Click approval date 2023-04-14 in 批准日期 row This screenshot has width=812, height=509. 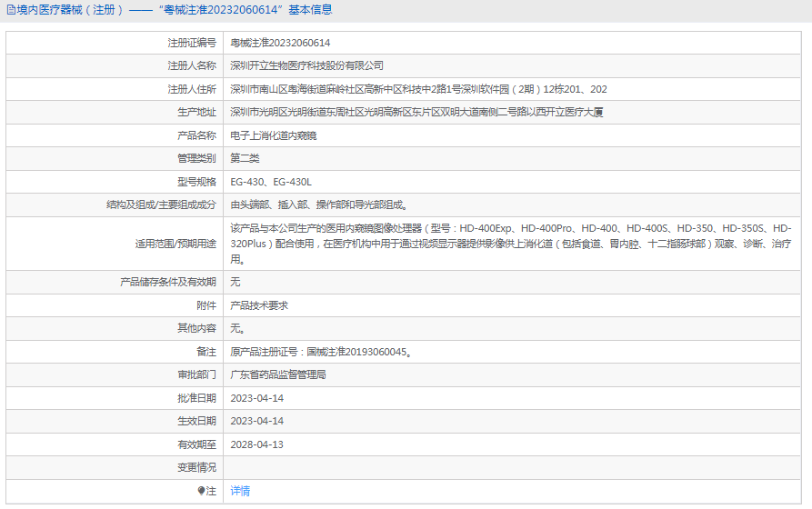point(256,398)
